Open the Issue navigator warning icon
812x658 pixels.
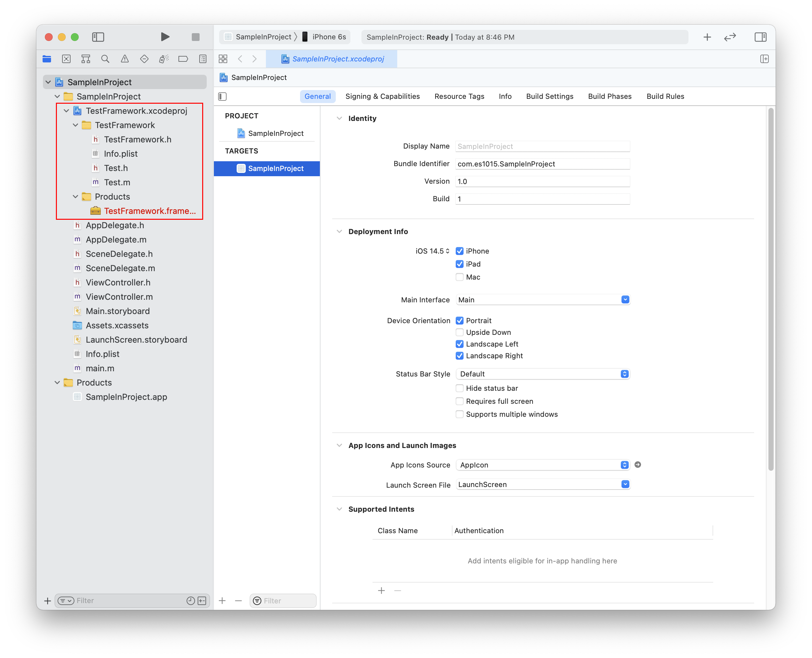(x=125, y=59)
